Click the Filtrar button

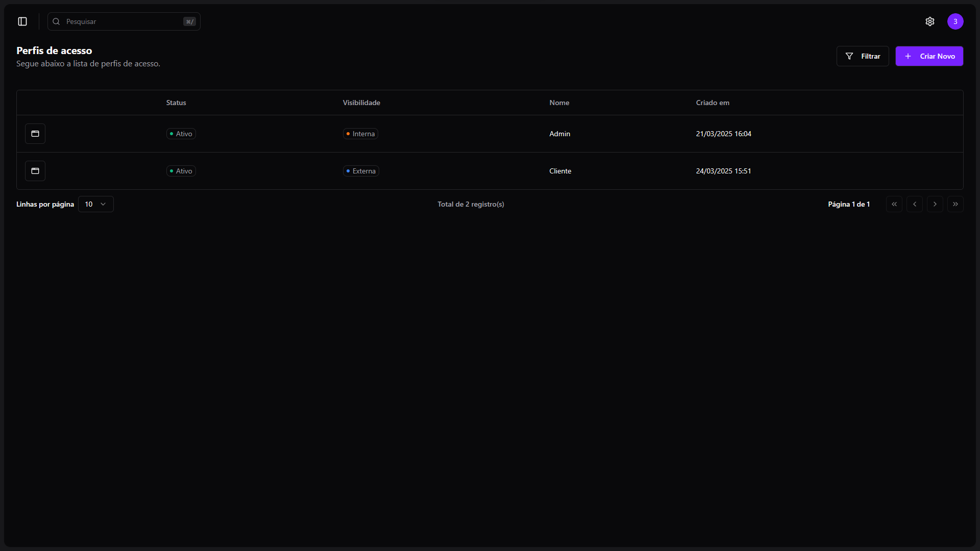click(863, 56)
